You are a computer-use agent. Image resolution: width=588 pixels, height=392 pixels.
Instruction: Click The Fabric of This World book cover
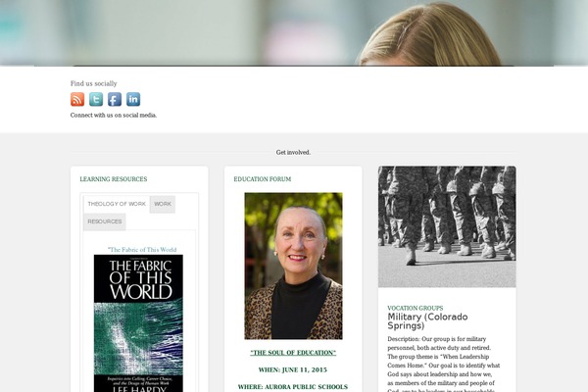(138, 323)
